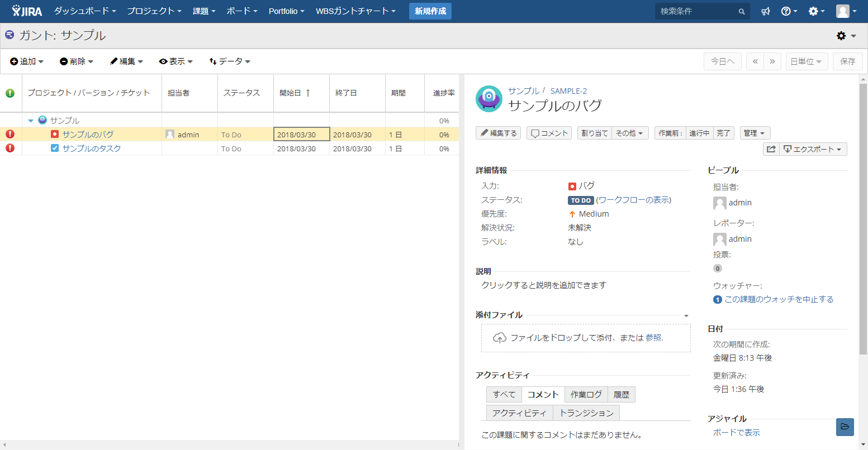The image size is (868, 450).
Task: Open the top navigation gear administration menu
Action: point(817,11)
